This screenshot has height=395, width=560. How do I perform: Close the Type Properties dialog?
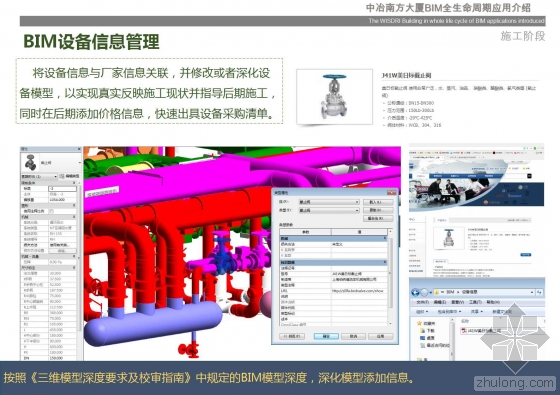click(391, 192)
